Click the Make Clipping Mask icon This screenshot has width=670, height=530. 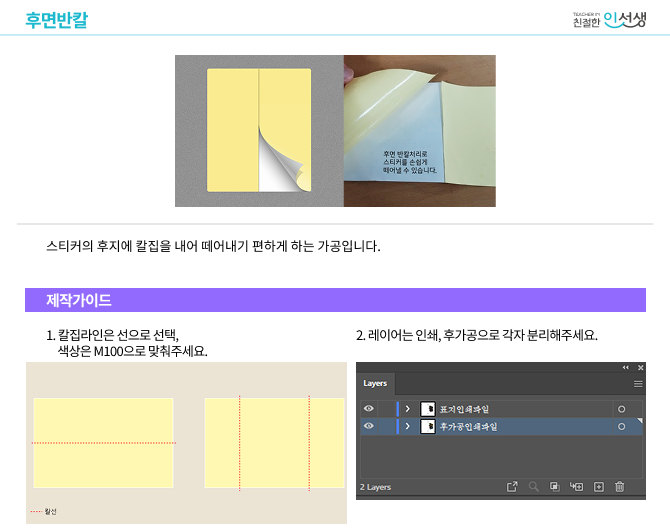click(x=554, y=486)
